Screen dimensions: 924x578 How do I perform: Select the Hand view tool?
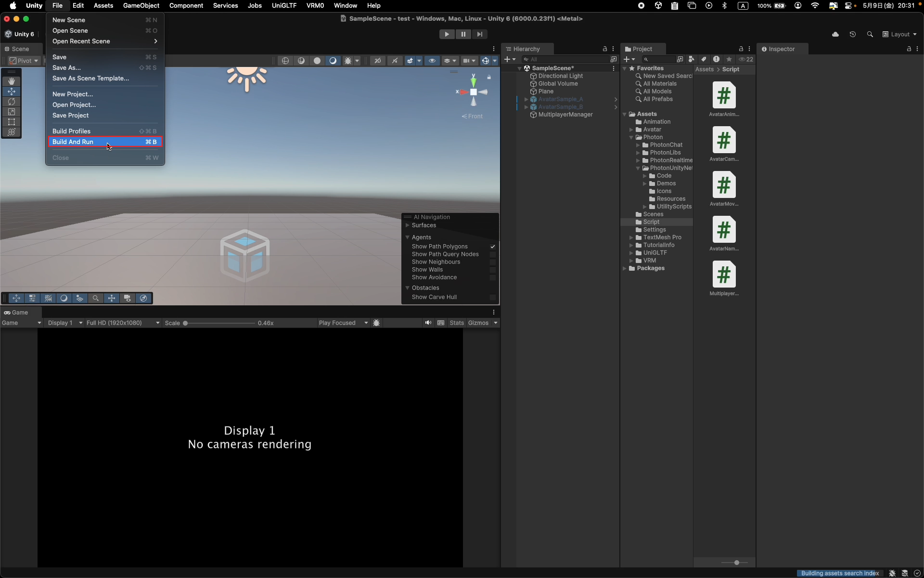tap(12, 81)
